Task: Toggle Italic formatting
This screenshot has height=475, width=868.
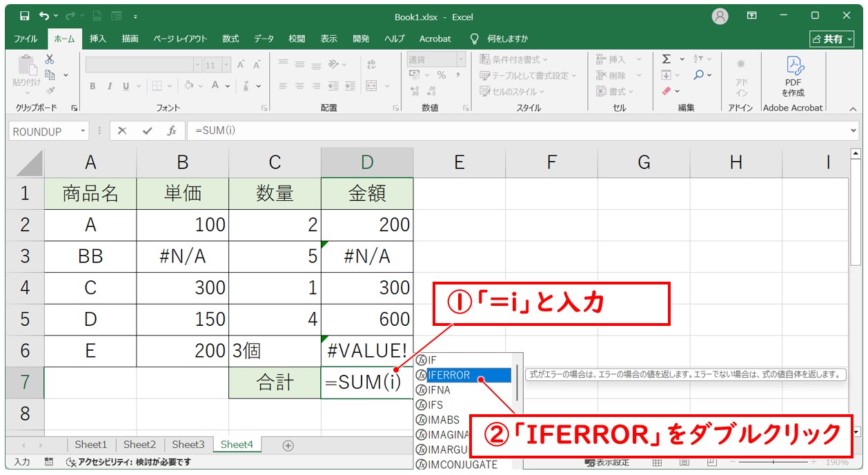Action: tap(109, 86)
